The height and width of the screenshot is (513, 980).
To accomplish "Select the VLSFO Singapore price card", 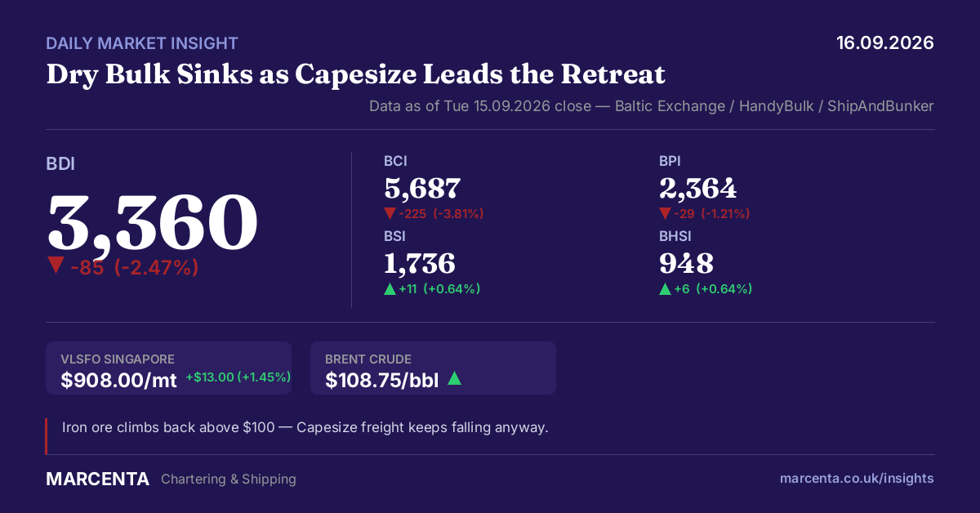I will point(168,368).
